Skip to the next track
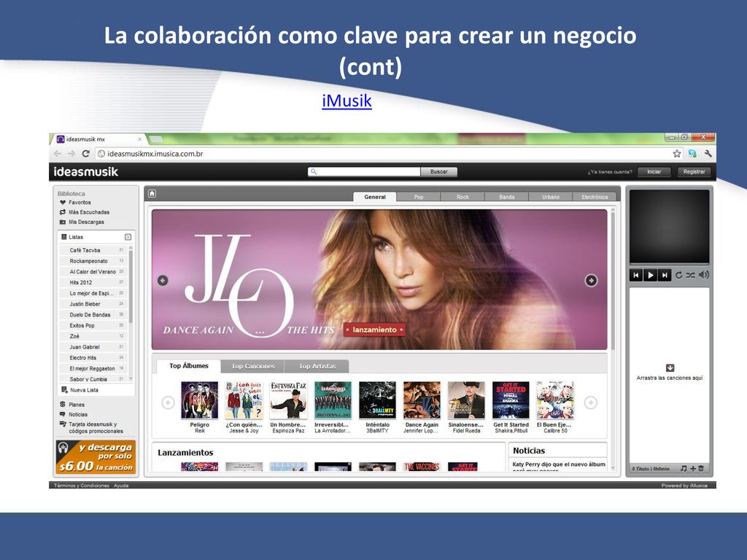This screenshot has width=747, height=560. (x=664, y=275)
